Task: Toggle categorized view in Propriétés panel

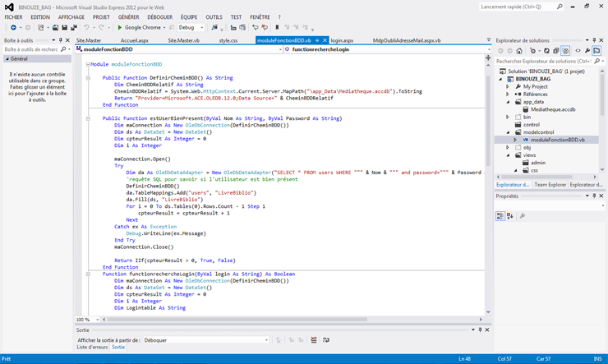Action: click(500, 216)
